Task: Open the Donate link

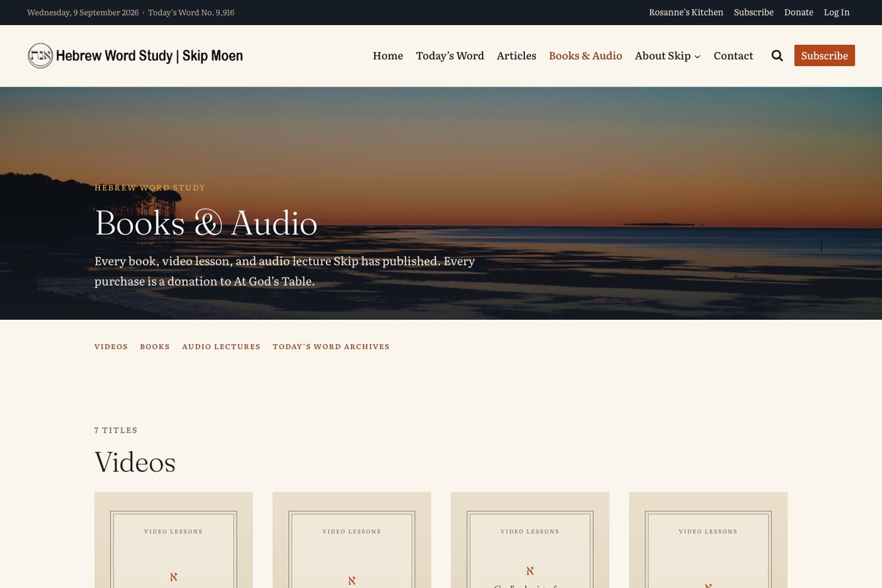Action: pos(798,12)
